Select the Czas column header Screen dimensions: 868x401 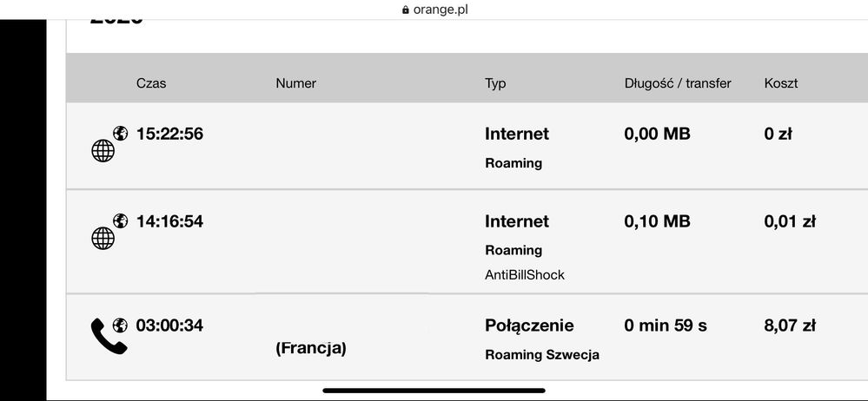tap(151, 83)
